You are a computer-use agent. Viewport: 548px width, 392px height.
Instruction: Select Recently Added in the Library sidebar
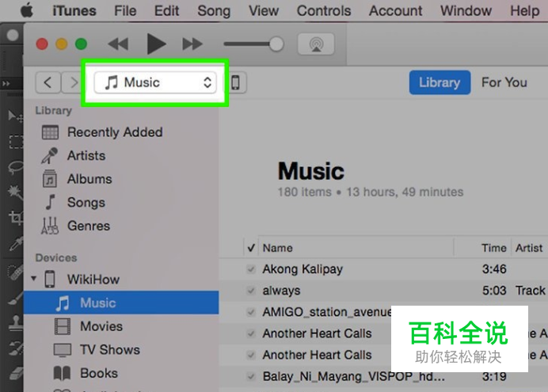click(x=115, y=132)
